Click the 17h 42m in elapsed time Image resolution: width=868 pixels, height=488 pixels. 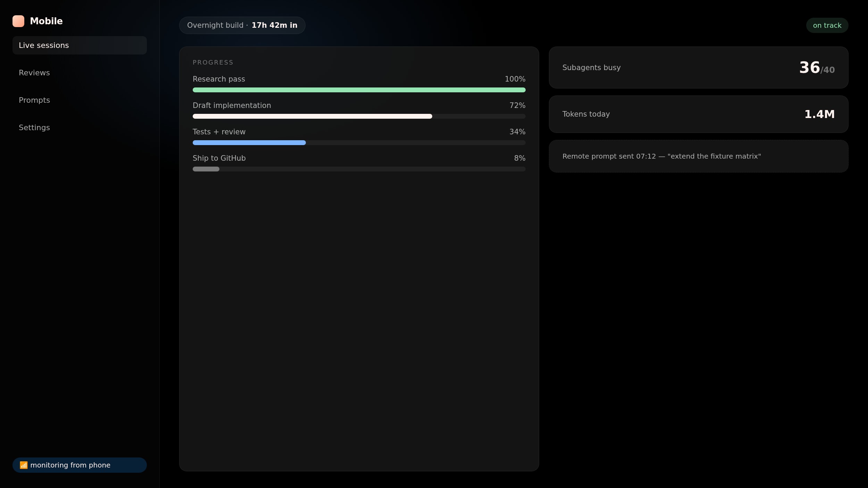pos(274,25)
